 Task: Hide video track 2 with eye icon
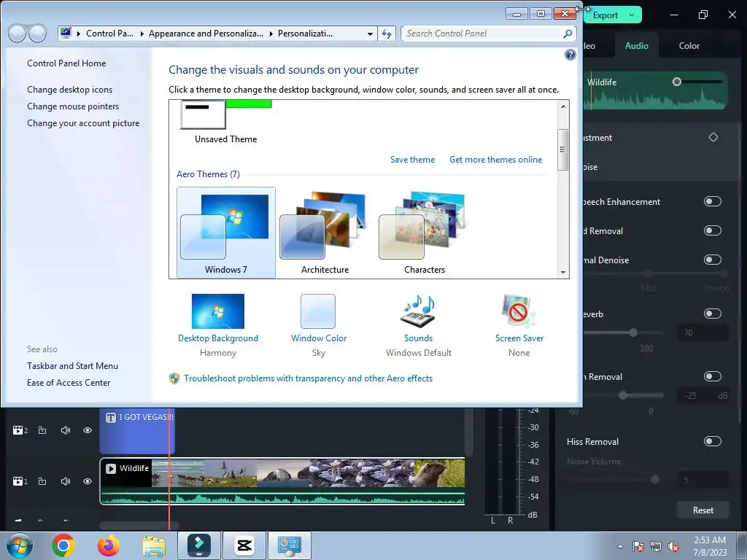point(88,430)
